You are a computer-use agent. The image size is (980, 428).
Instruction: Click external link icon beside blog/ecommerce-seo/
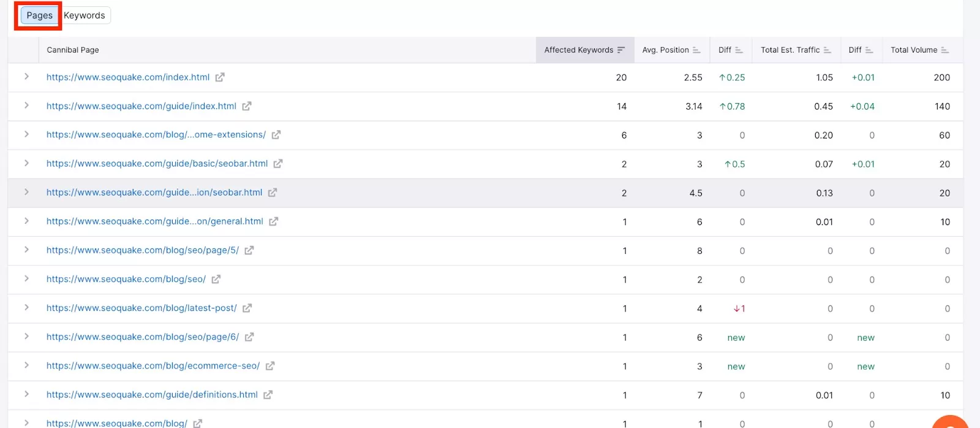click(270, 366)
